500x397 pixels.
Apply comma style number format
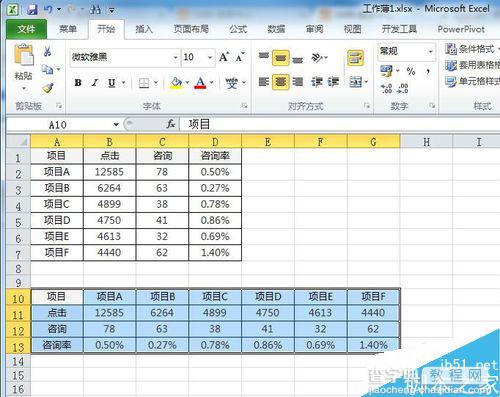[428, 71]
